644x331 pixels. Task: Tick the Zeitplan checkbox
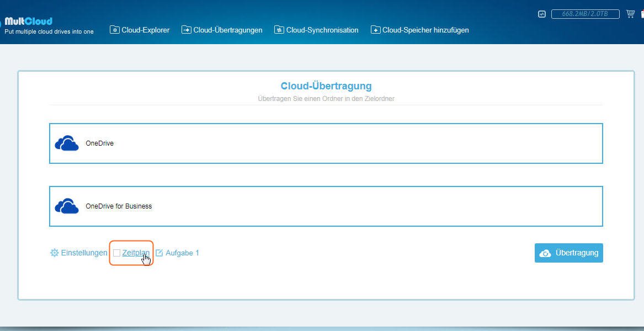click(x=116, y=253)
